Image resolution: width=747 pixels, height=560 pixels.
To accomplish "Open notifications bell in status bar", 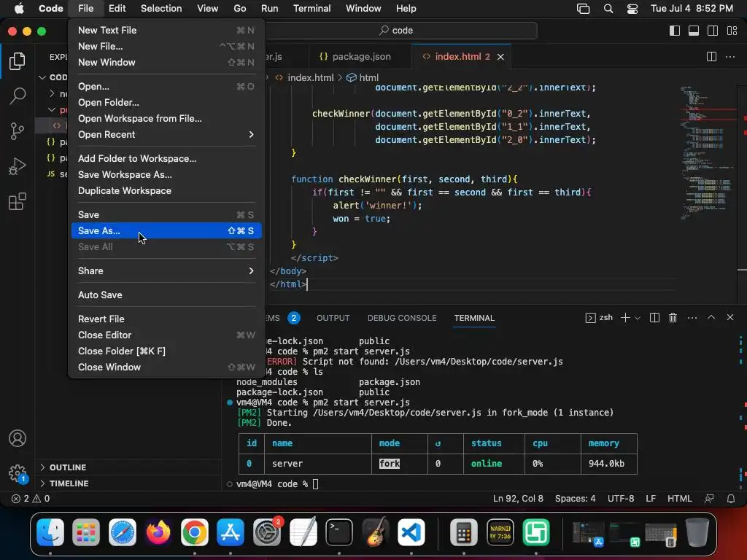I will [x=731, y=499].
